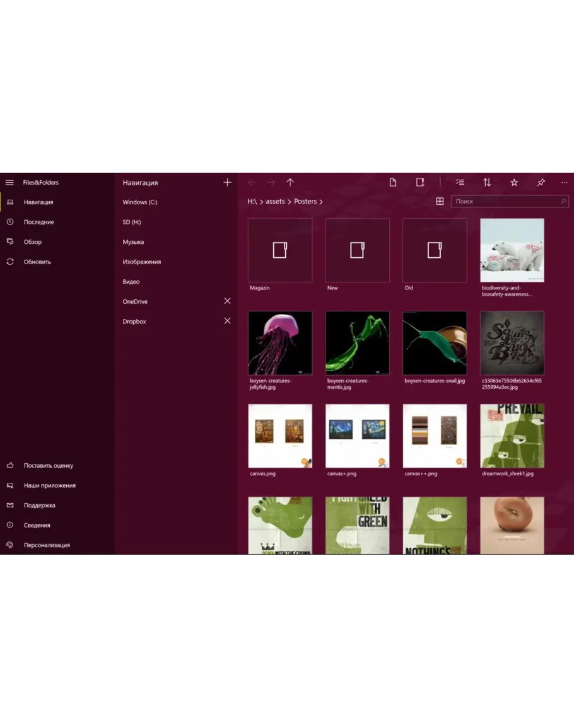
Task: Remove Dropbox from the navigation list
Action: click(228, 321)
